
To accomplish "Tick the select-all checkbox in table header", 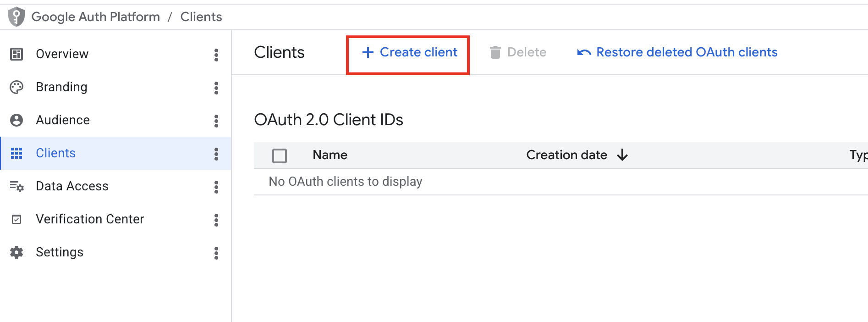I will coord(280,155).
